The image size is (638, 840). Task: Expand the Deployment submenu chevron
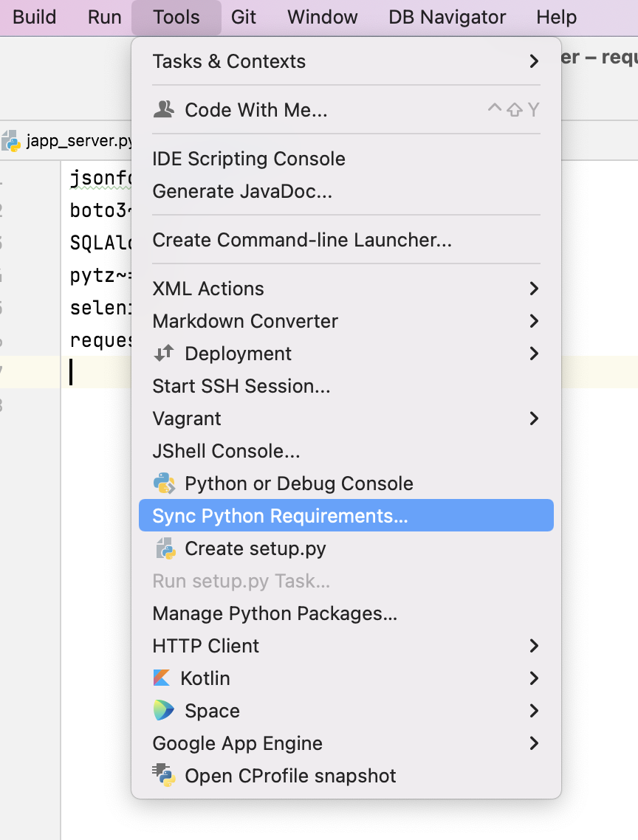pyautogui.click(x=533, y=353)
